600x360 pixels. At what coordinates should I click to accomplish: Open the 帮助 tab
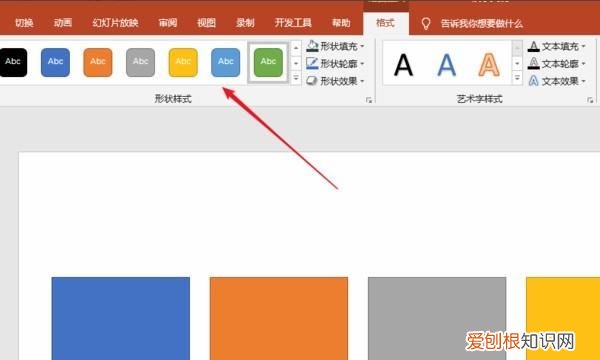(341, 23)
